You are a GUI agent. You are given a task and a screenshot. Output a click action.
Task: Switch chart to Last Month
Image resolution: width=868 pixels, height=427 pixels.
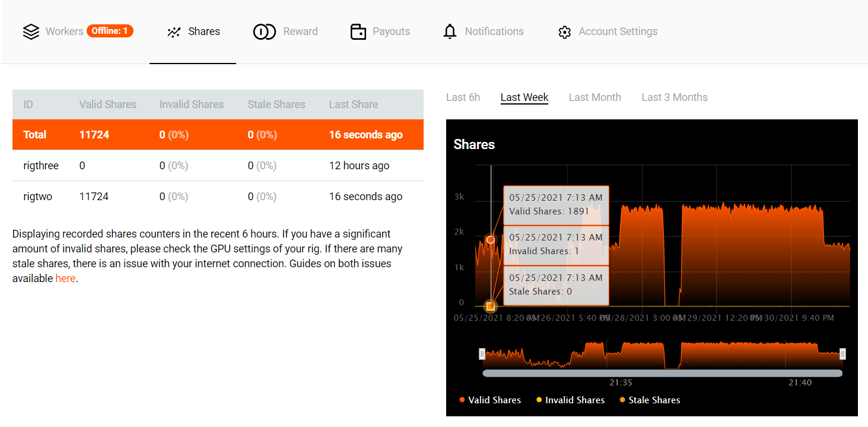(594, 97)
